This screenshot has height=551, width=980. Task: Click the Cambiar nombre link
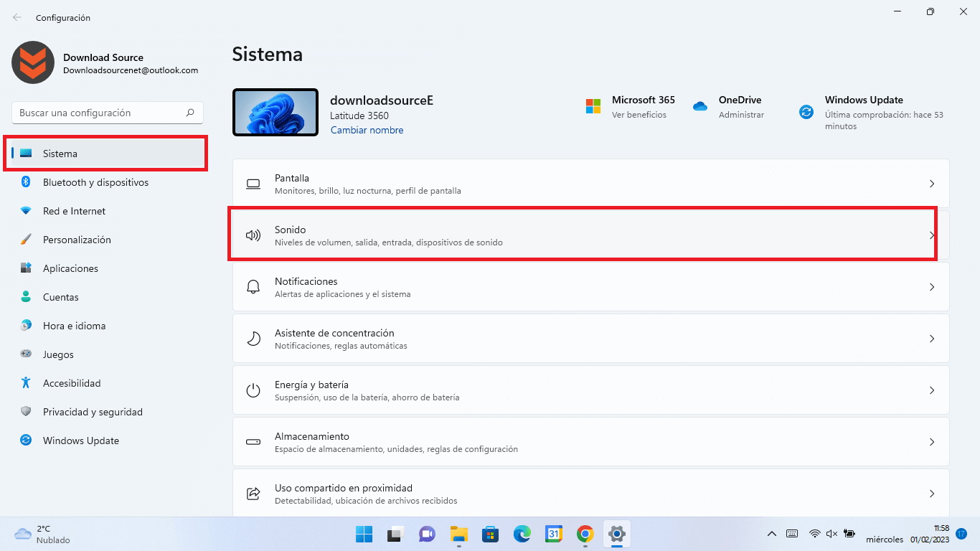(367, 131)
